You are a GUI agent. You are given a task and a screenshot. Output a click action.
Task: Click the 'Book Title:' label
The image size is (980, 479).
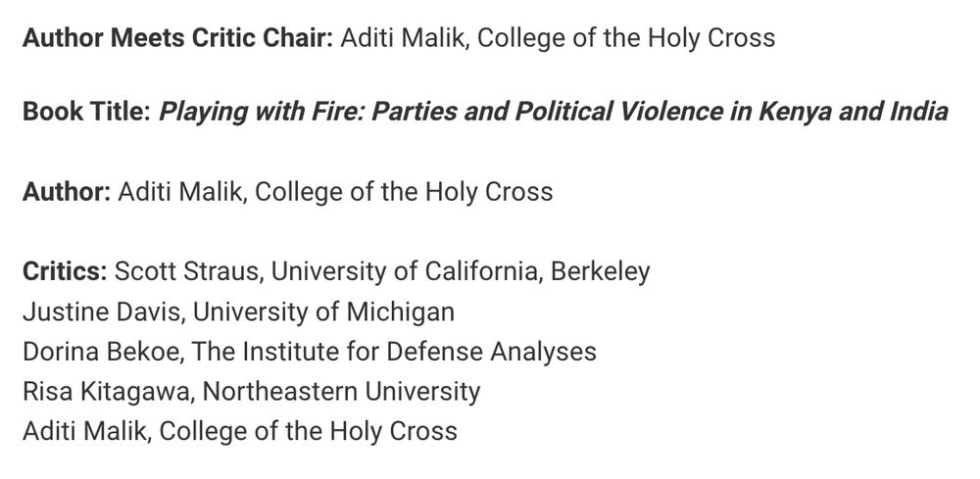(87, 112)
